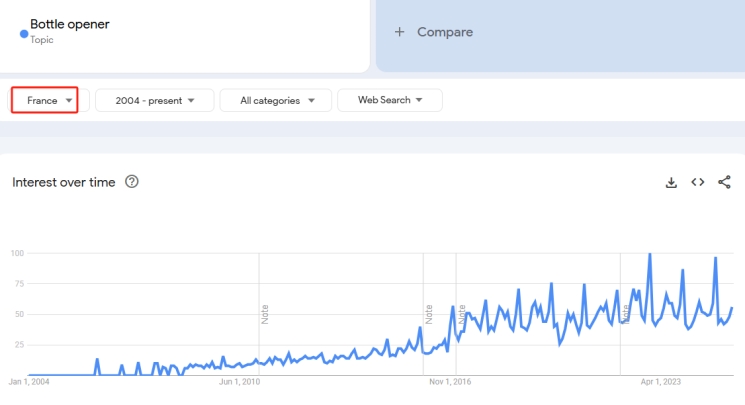This screenshot has width=745, height=405.
Task: Click the Note marker before Nov 2016
Action: click(428, 313)
